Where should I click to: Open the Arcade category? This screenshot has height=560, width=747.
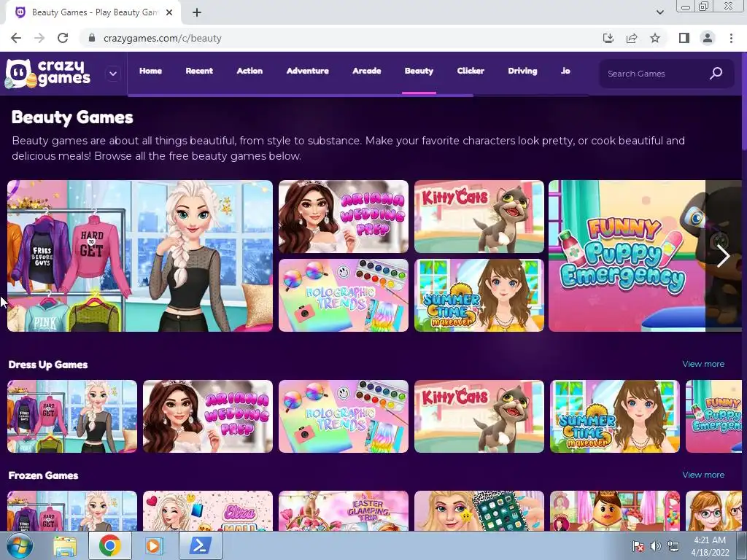(366, 71)
